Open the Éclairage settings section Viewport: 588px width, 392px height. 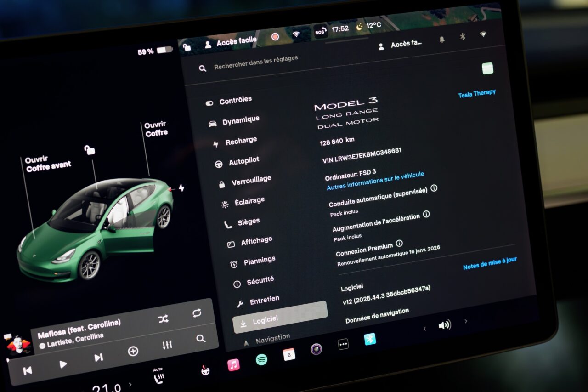[249, 201]
